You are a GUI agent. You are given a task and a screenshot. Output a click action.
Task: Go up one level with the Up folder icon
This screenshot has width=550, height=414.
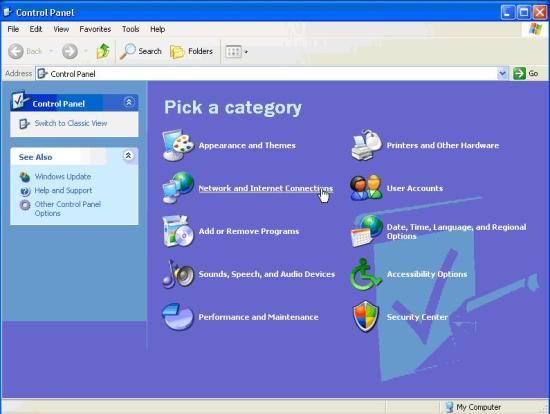click(x=103, y=51)
